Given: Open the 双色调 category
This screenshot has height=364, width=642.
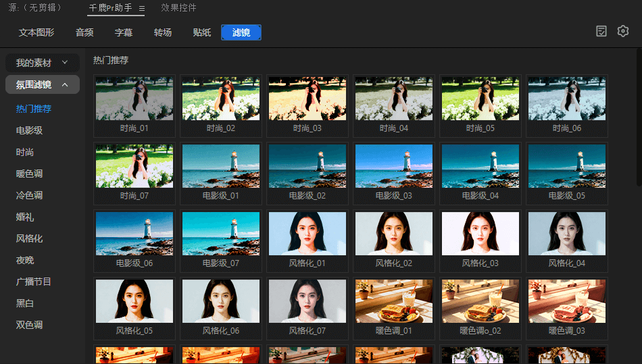Looking at the screenshot, I should (x=30, y=325).
